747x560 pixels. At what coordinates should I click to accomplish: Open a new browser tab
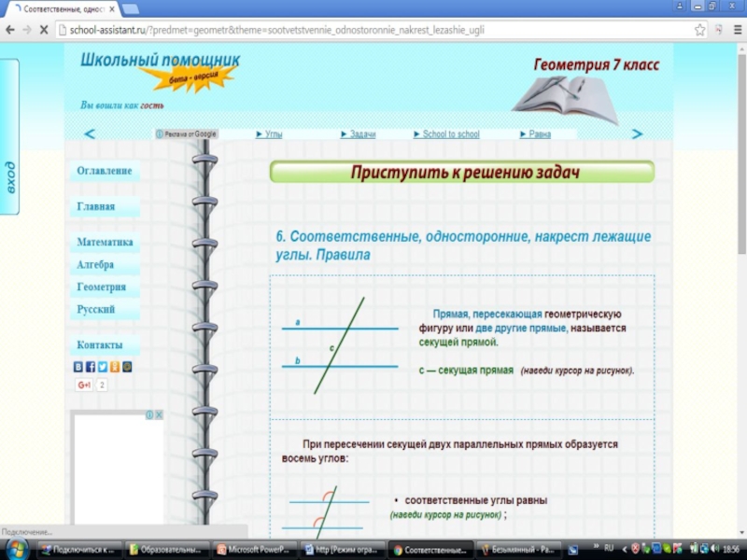pyautogui.click(x=130, y=9)
